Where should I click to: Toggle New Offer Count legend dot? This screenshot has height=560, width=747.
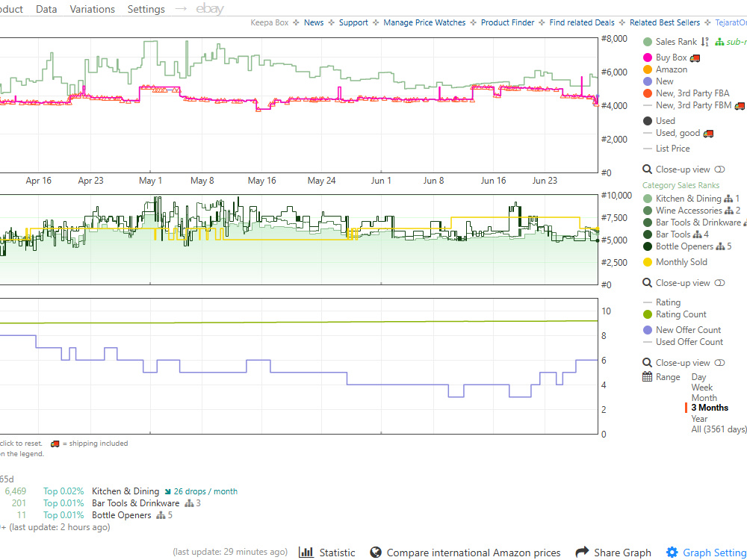[648, 330]
